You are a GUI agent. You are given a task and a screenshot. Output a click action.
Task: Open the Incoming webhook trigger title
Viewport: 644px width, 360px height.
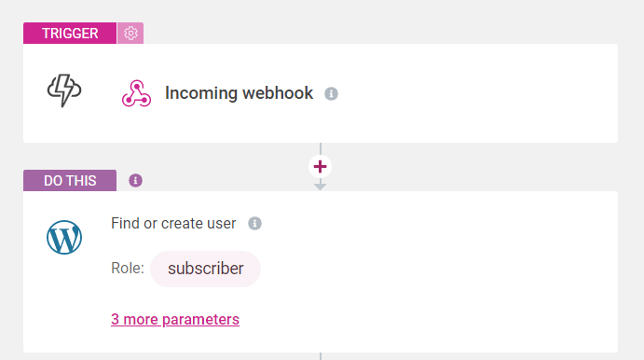[x=239, y=93]
